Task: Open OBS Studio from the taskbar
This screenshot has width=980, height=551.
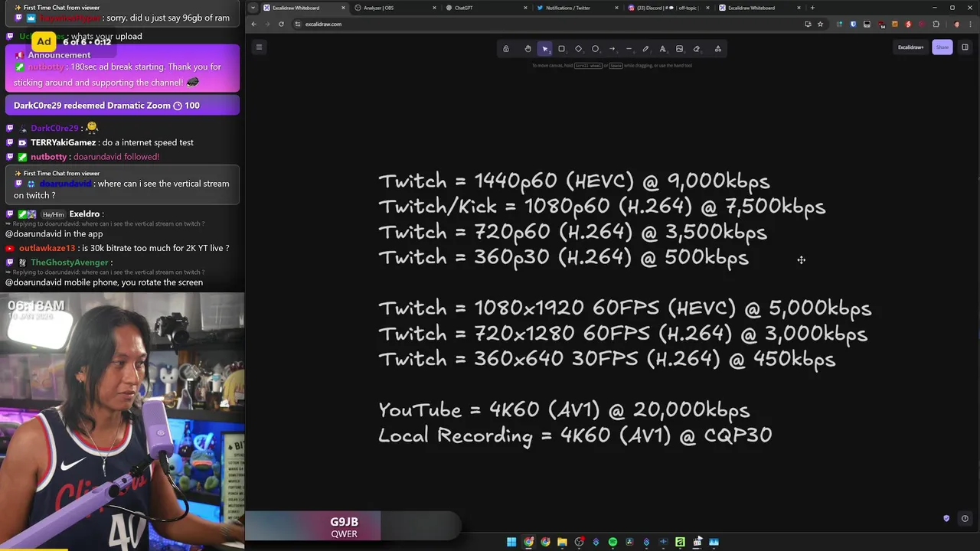Action: [580, 542]
